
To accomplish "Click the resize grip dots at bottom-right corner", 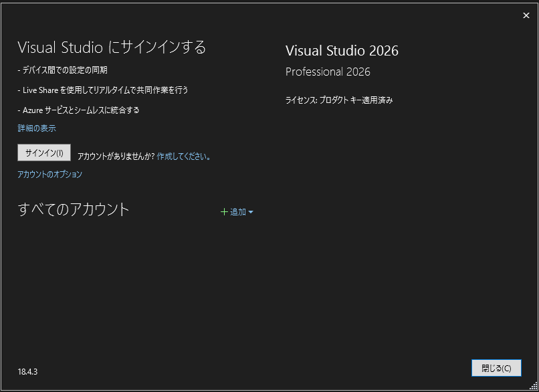I will [x=534, y=387].
